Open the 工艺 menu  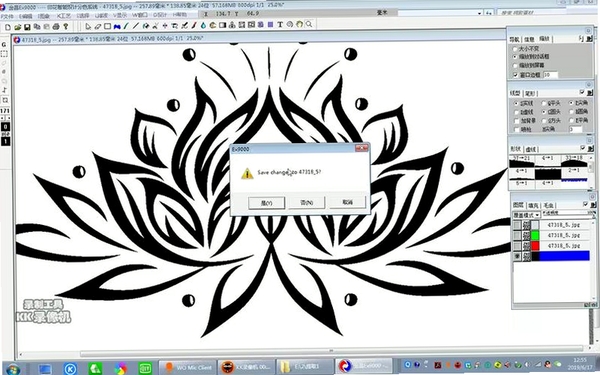click(x=64, y=16)
